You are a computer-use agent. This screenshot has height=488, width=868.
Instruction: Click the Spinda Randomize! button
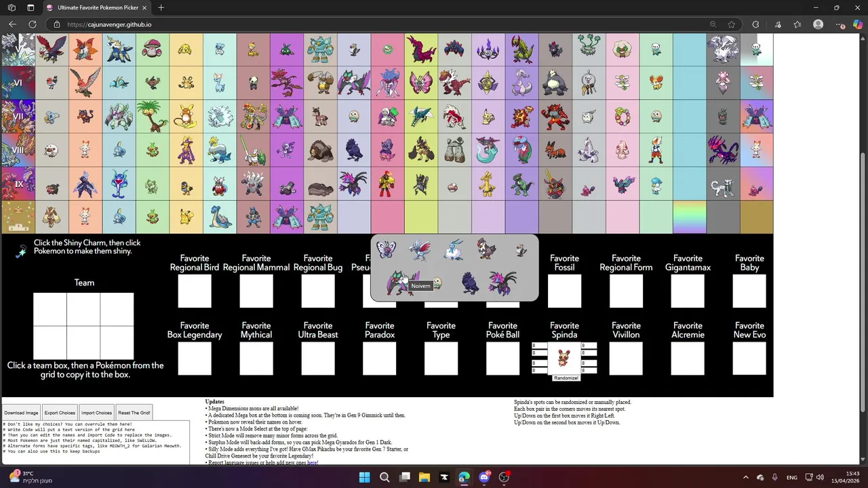coord(566,378)
